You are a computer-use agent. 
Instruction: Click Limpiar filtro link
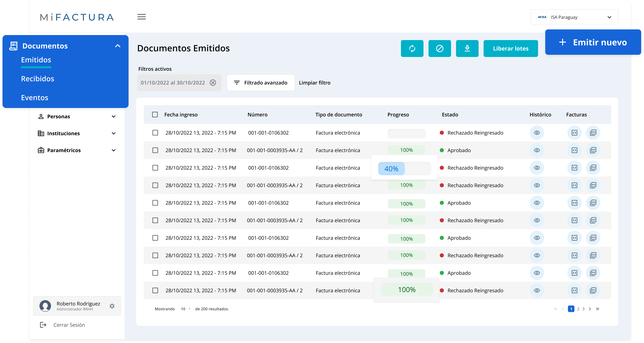click(x=315, y=83)
